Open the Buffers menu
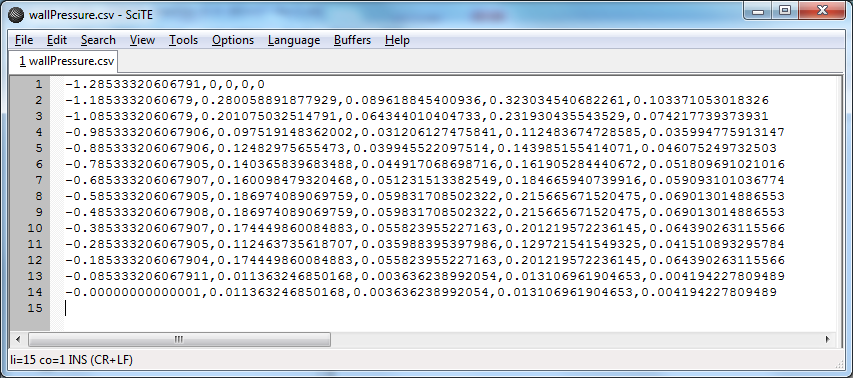854x379 pixels. click(352, 40)
